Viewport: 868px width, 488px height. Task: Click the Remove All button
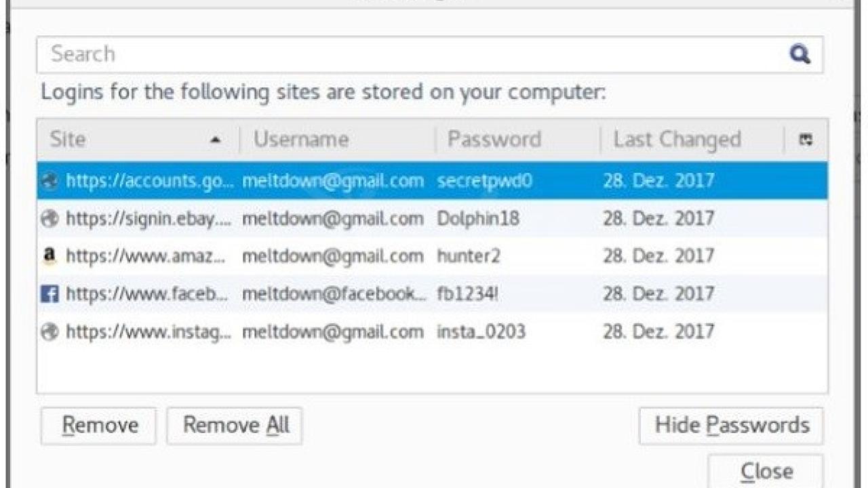click(x=235, y=426)
